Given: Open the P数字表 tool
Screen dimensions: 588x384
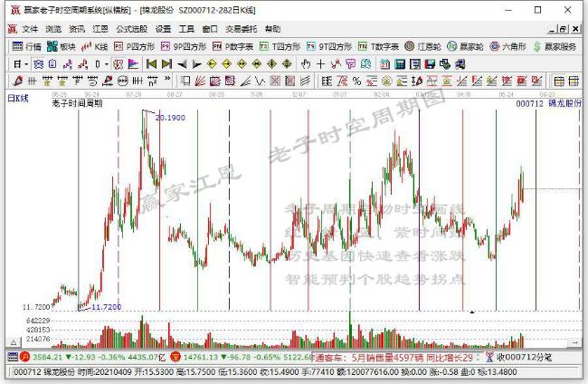Looking at the screenshot, I should click(232, 46).
